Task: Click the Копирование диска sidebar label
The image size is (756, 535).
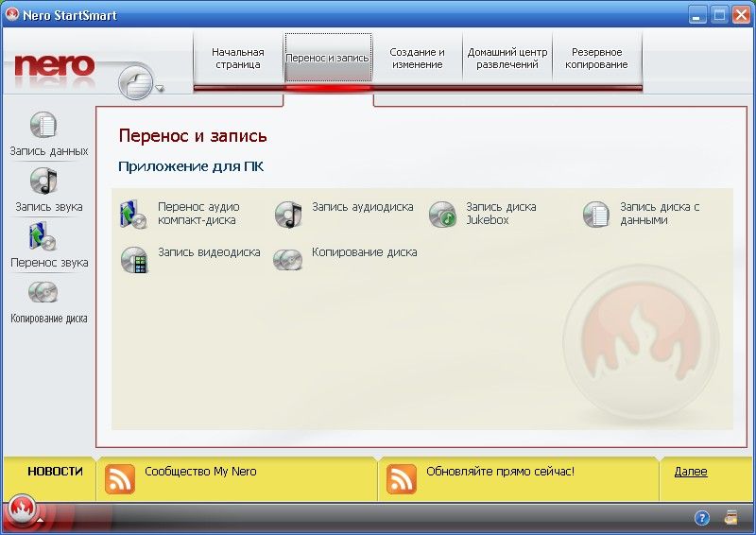Action: point(49,319)
